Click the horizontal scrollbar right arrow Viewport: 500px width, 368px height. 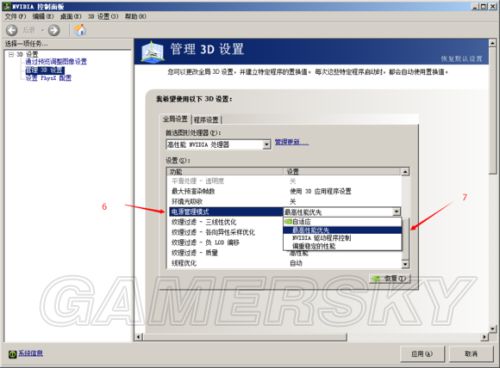484,337
